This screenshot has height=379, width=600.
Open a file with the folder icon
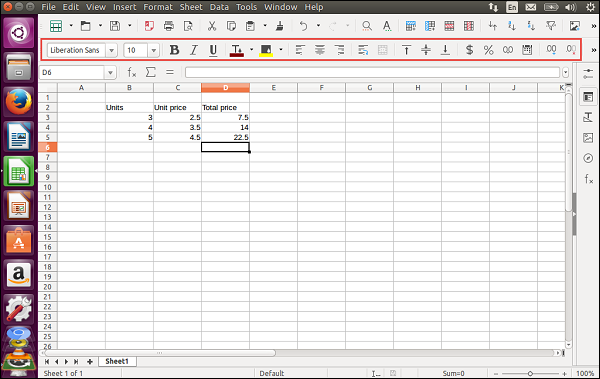pos(86,26)
